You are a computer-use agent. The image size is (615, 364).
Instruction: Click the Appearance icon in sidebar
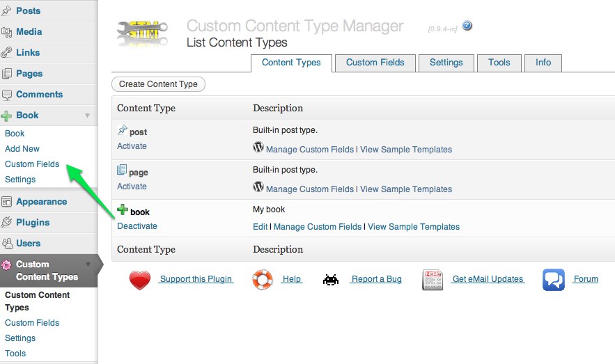[x=6, y=202]
